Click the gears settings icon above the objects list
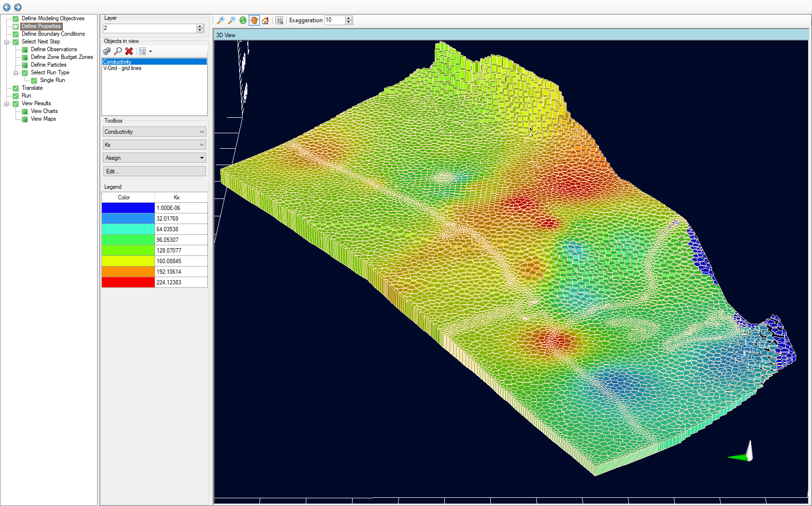The image size is (812, 506). (106, 51)
